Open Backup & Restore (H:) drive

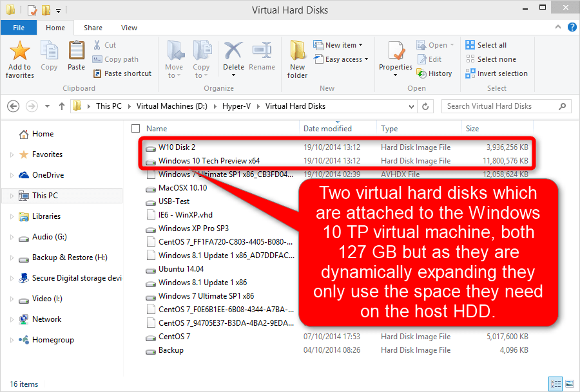click(70, 257)
